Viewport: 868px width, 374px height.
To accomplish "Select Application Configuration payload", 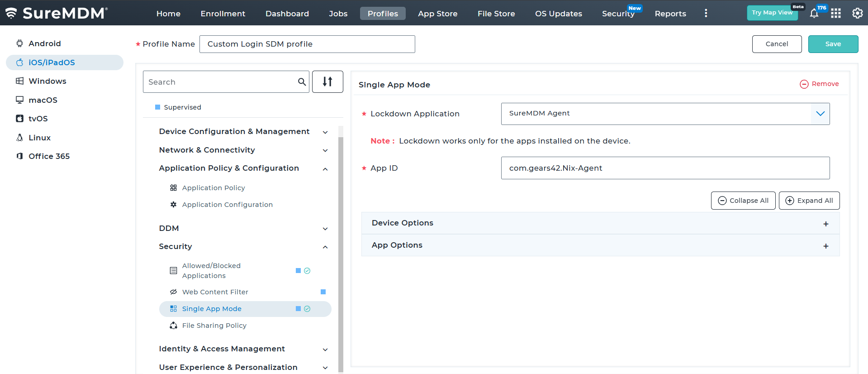I will point(228,205).
